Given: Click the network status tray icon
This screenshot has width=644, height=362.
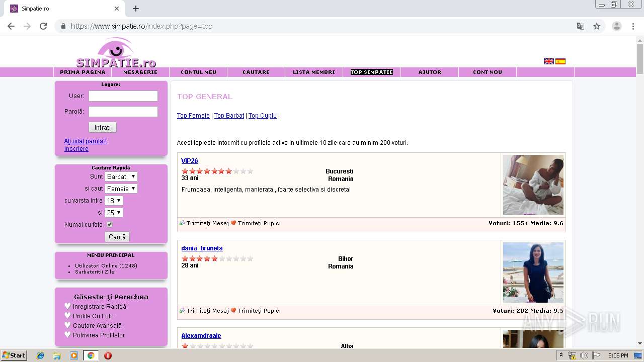Looking at the screenshot, I should click(x=572, y=355).
